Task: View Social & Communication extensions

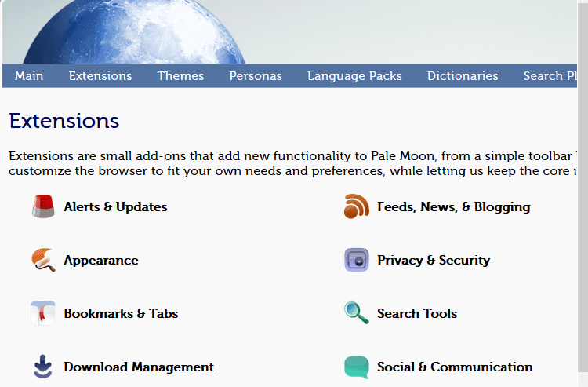Action: click(455, 367)
